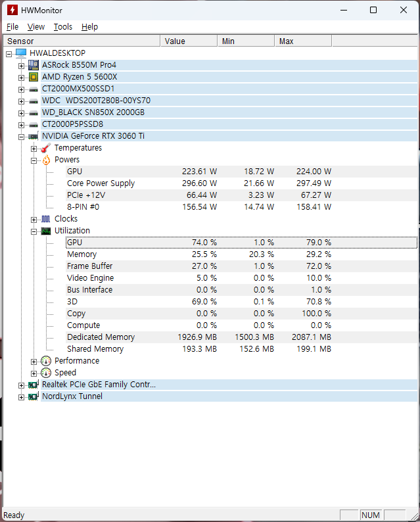The width and height of the screenshot is (420, 522).
Task: Select the Dedicated Memory utilization row
Action: tap(101, 337)
